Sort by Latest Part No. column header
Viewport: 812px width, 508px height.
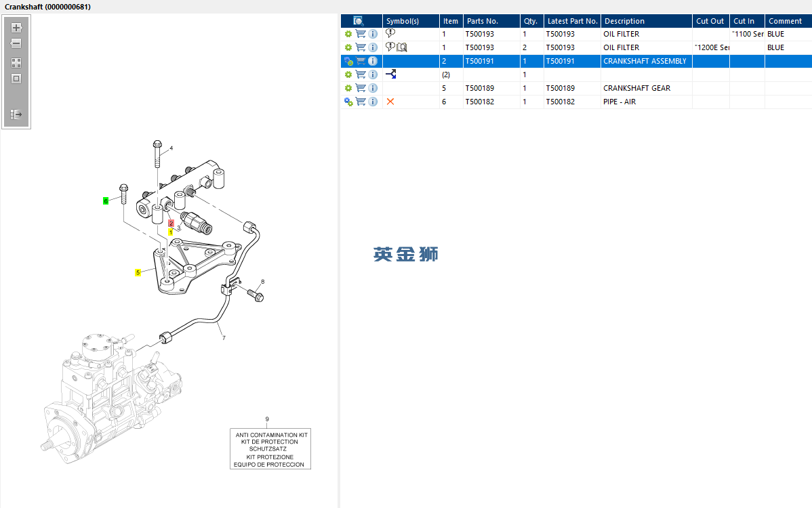click(x=572, y=21)
